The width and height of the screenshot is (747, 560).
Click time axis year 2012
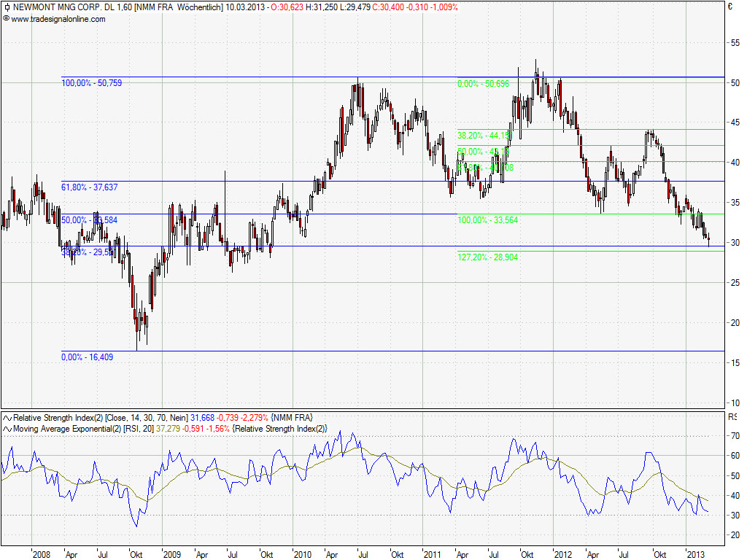pyautogui.click(x=563, y=554)
